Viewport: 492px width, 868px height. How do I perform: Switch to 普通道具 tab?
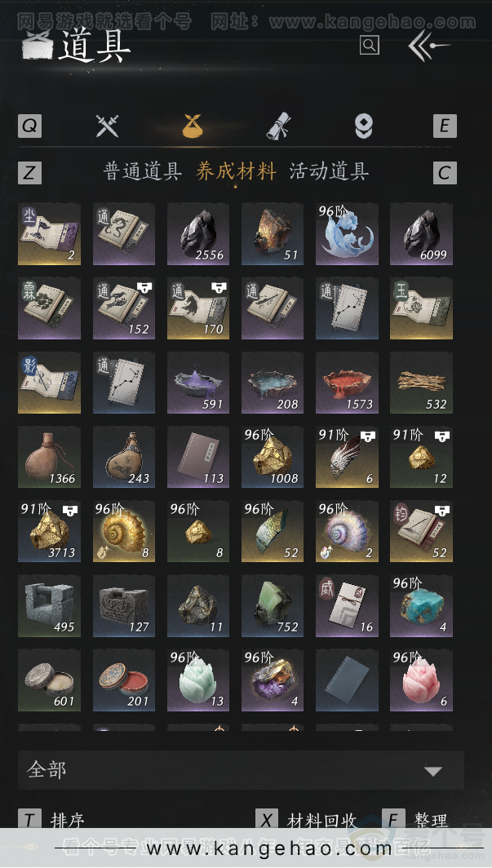[x=143, y=171]
